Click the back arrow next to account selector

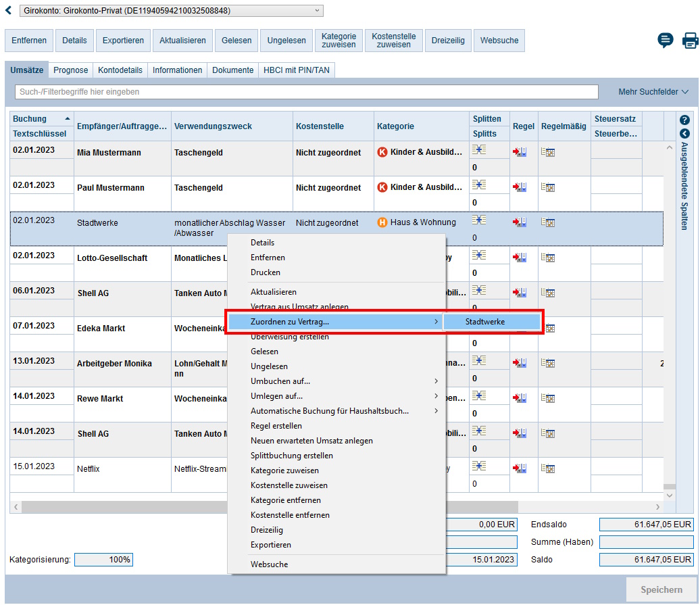(9, 10)
